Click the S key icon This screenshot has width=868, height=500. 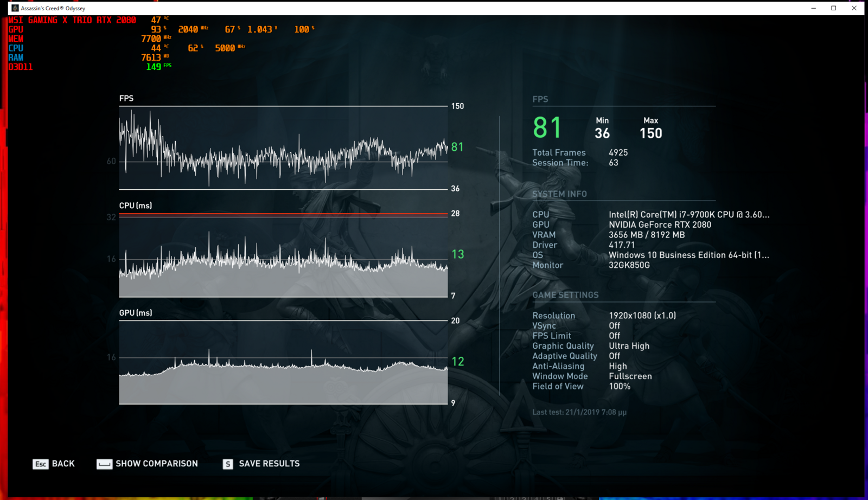[x=228, y=464]
